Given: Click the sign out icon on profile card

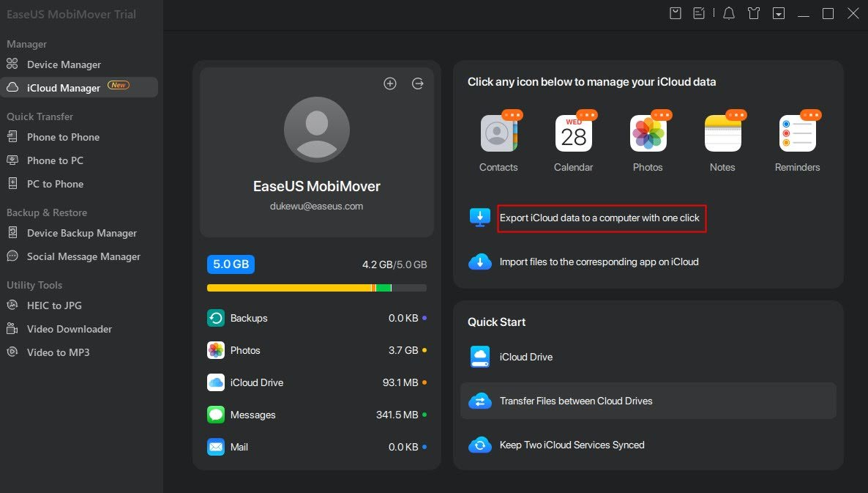Looking at the screenshot, I should click(x=417, y=83).
